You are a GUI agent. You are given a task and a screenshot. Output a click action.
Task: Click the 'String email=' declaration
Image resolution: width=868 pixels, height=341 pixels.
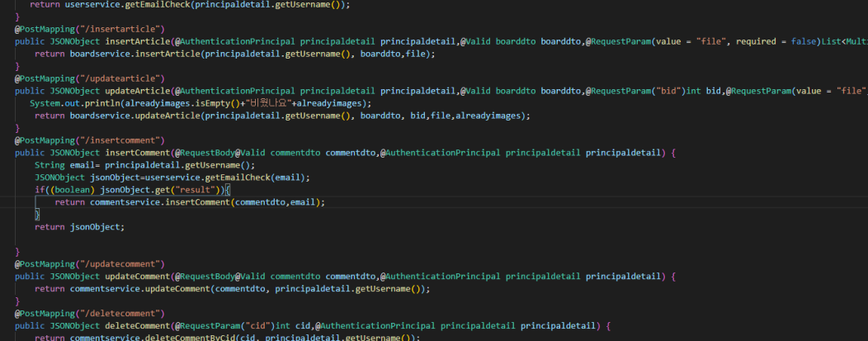coord(68,165)
